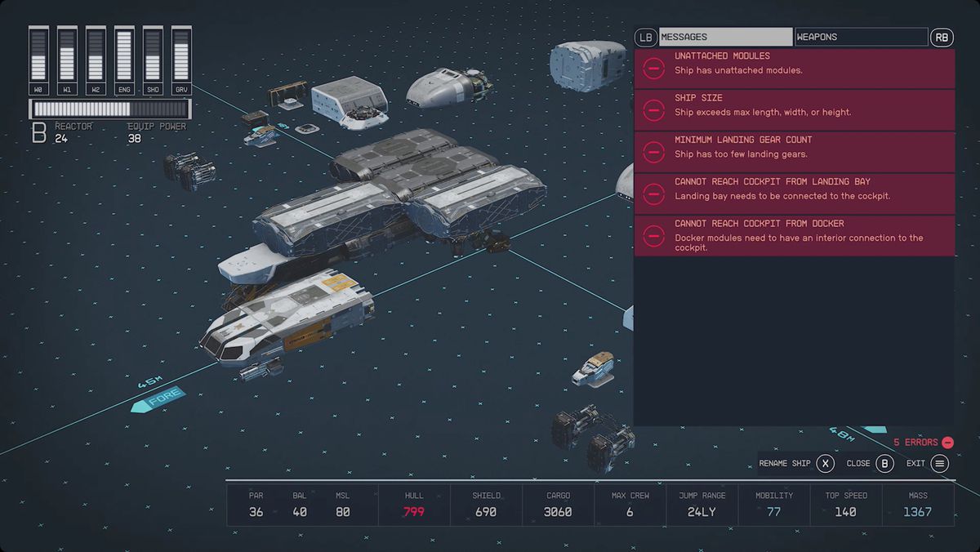The image size is (980, 552).
Task: Click the reactor power allocation bar
Action: pyautogui.click(x=110, y=109)
